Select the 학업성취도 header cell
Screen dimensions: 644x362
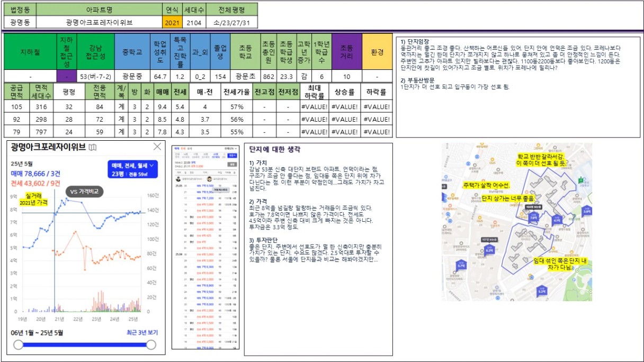pyautogui.click(x=160, y=52)
